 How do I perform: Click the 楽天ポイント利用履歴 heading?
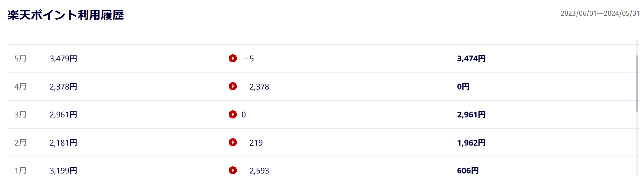coord(66,15)
